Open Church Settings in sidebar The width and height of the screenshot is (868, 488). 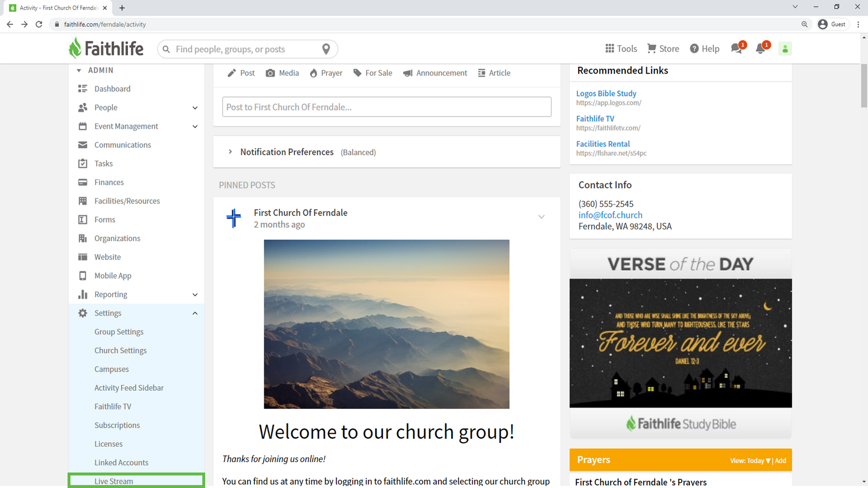click(x=121, y=350)
